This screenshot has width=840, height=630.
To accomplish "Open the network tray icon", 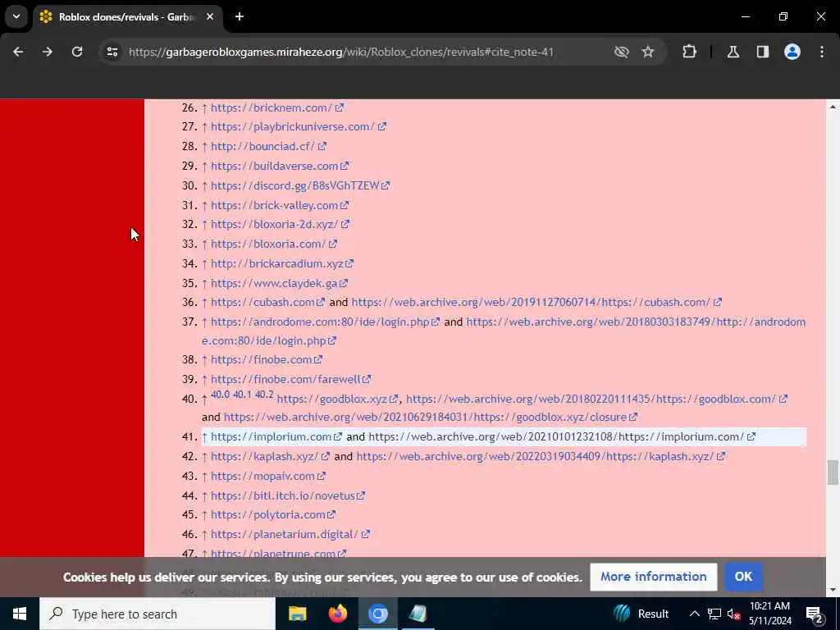I will point(714,614).
